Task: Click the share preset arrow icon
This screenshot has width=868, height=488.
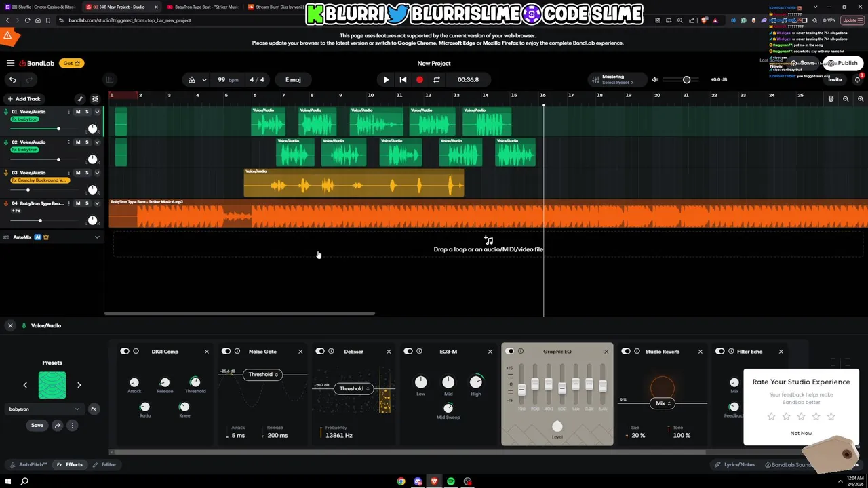Action: [58, 425]
